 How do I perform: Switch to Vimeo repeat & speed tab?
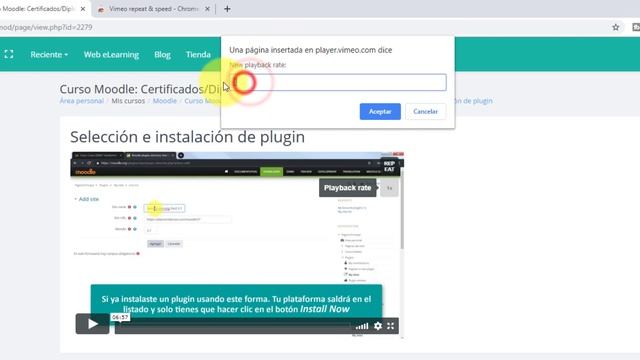pyautogui.click(x=153, y=9)
